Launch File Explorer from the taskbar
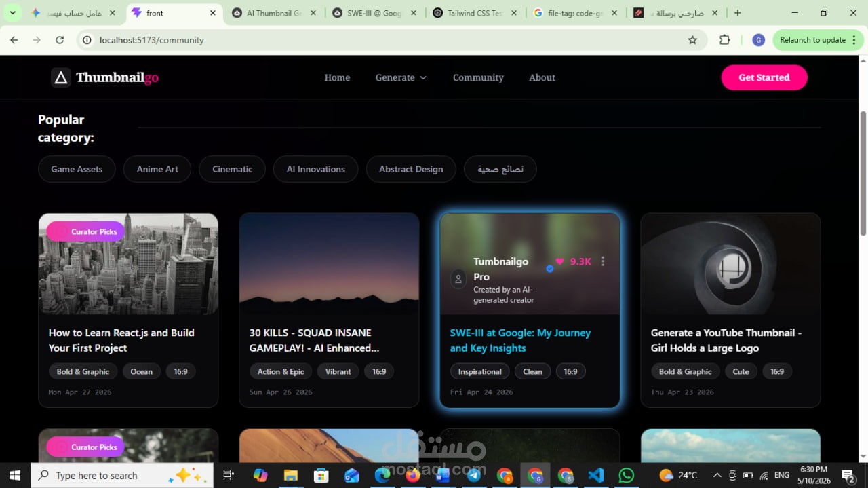This screenshot has height=488, width=868. point(291,475)
